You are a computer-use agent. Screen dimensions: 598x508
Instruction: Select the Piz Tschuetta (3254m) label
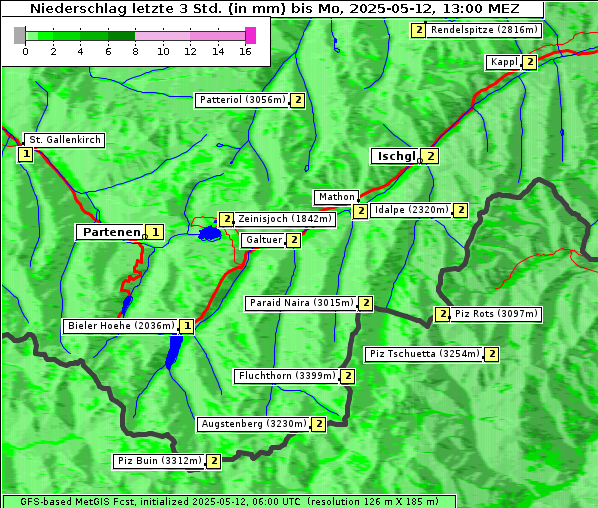424,354
